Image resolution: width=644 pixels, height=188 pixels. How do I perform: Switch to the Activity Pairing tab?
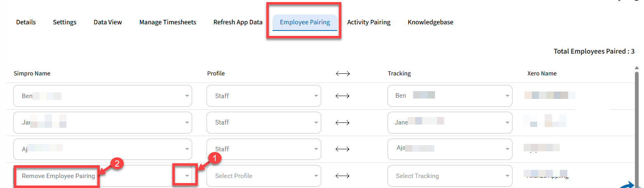(369, 22)
